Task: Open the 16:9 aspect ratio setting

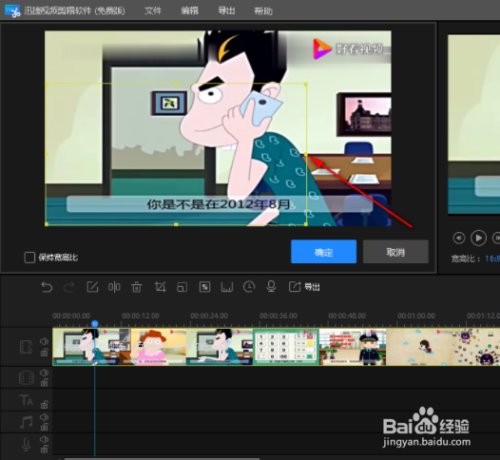Action: click(493, 259)
